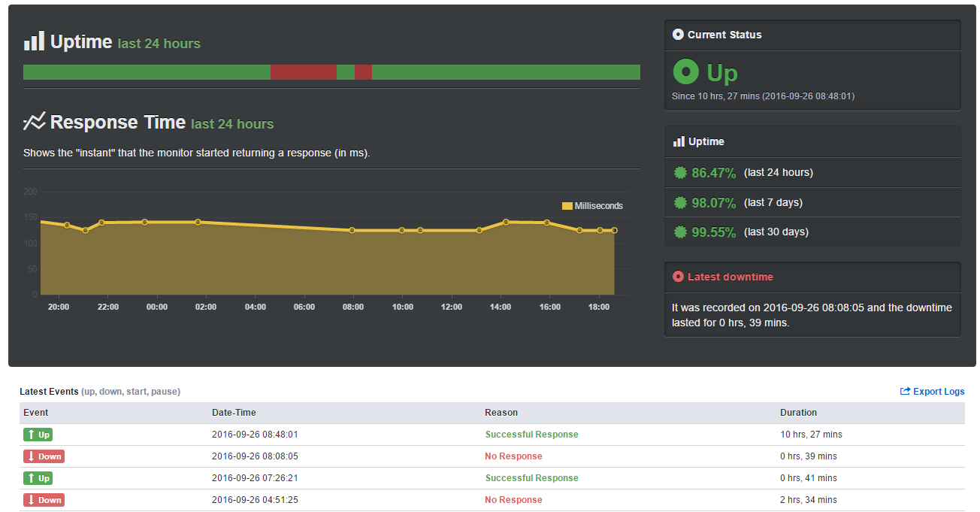The width and height of the screenshot is (980, 512).
Task: Toggle the Milliseconds legend entry
Action: [592, 206]
